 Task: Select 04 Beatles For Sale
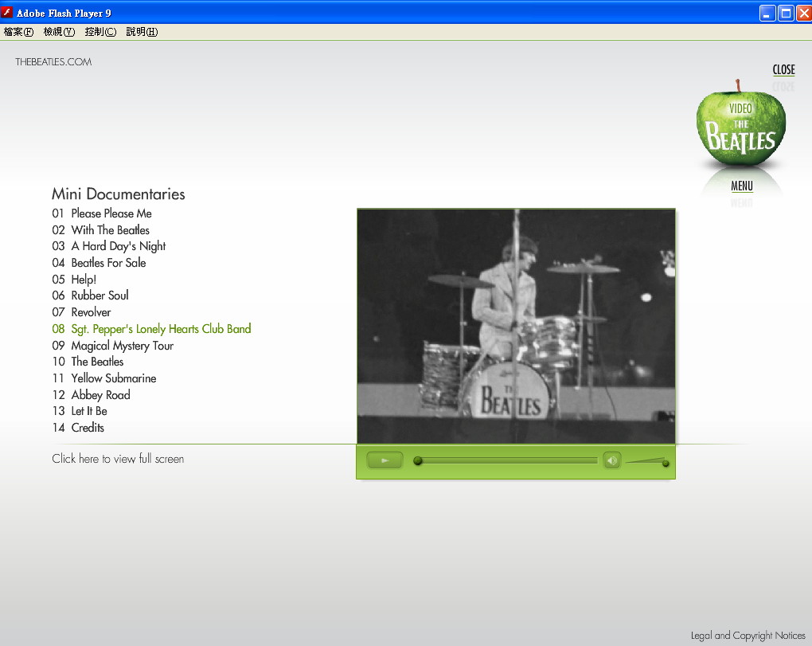[x=99, y=263]
